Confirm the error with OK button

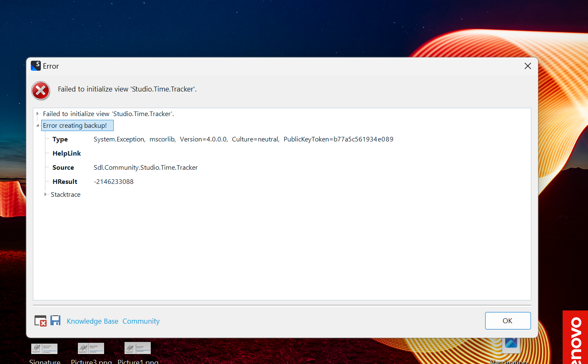(508, 321)
